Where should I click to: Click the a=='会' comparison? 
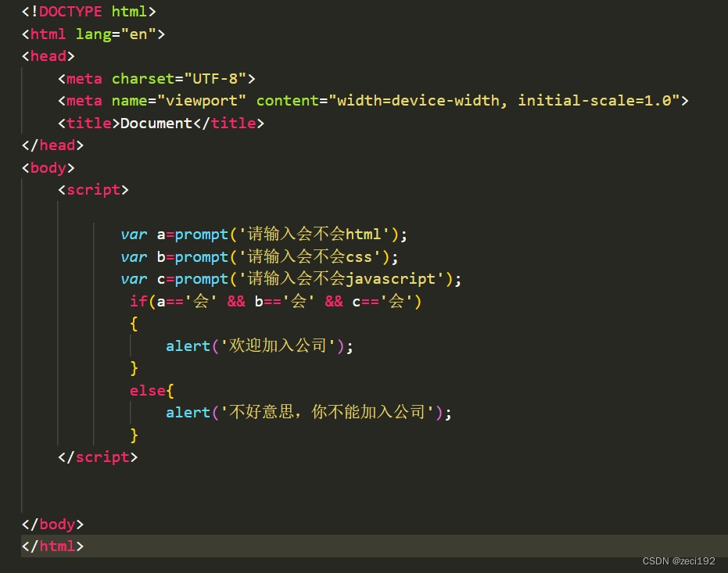pyautogui.click(x=187, y=301)
